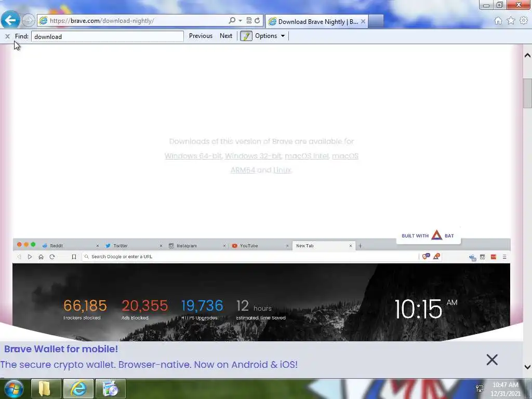Close the Find bar
Image resolution: width=532 pixels, height=399 pixels.
[x=7, y=36]
